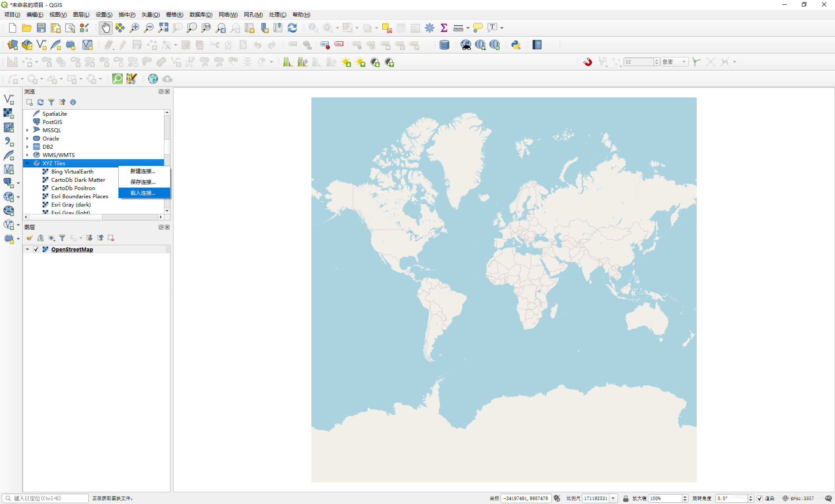835x504 pixels.
Task: Click the Zoom Full extent icon
Action: [163, 28]
